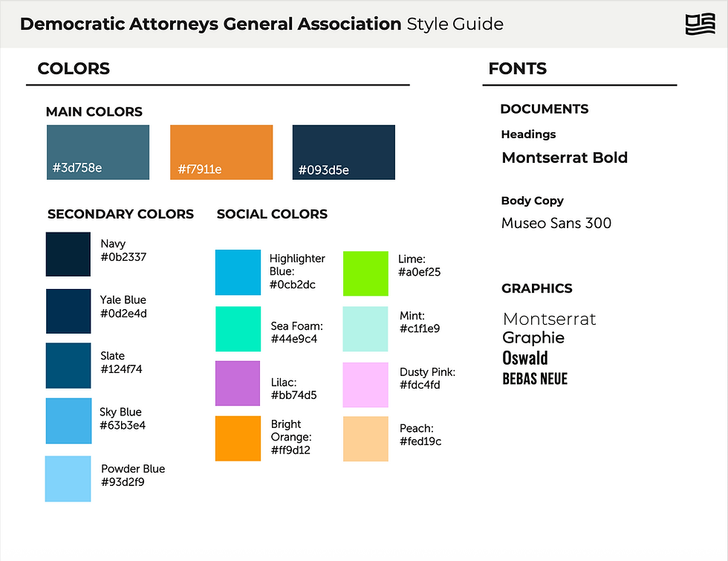728x561 pixels.
Task: Click the 'Headings' label
Action: [x=528, y=134]
